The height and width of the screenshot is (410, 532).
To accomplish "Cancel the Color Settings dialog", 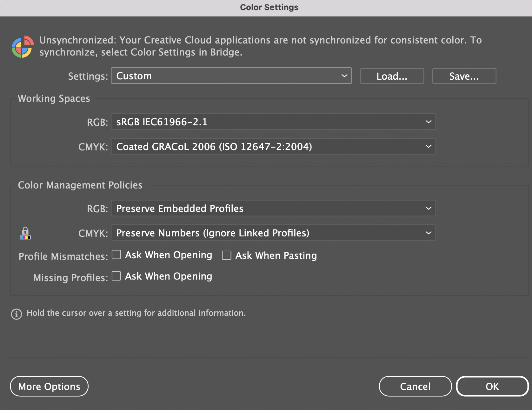I will point(415,386).
